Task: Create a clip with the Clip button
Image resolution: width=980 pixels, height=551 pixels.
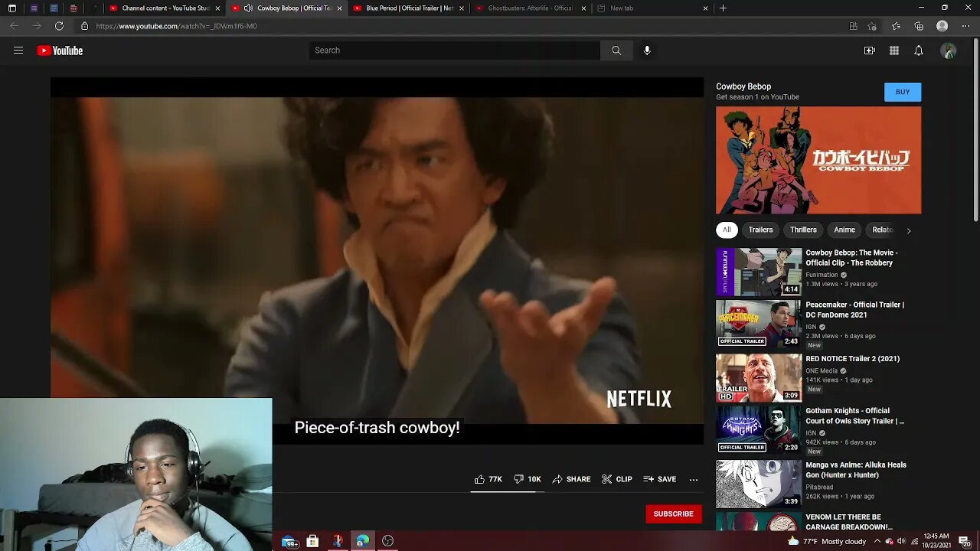Action: click(617, 479)
